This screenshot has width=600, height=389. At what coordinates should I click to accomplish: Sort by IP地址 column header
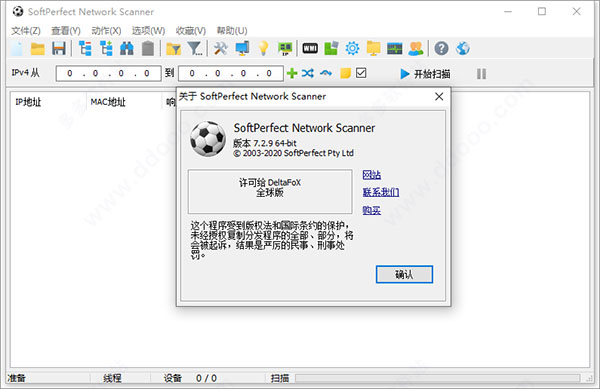coord(28,102)
